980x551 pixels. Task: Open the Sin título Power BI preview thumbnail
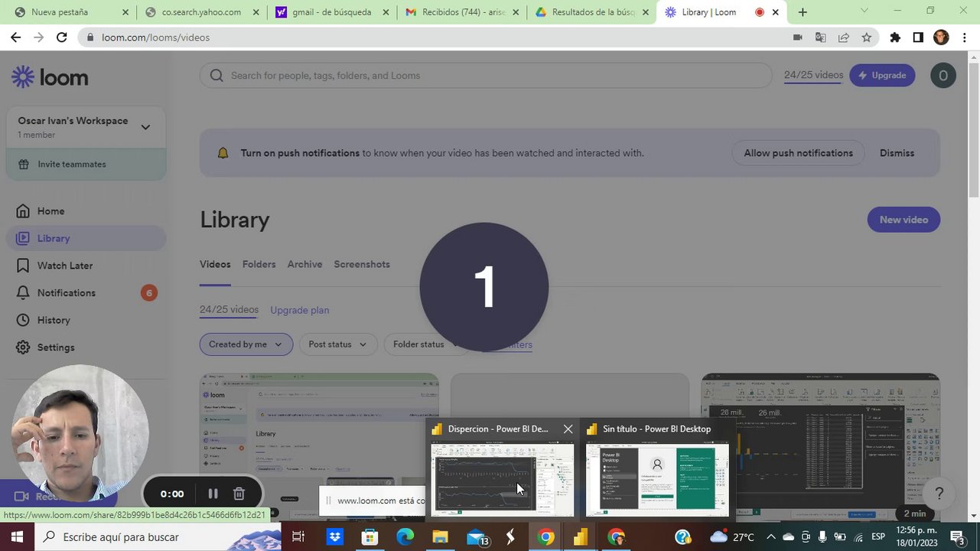[x=657, y=480]
